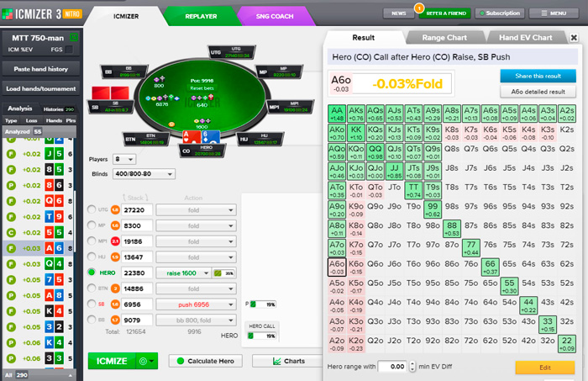Select the BTN position radio button
The image size is (588, 381).
(91, 288)
